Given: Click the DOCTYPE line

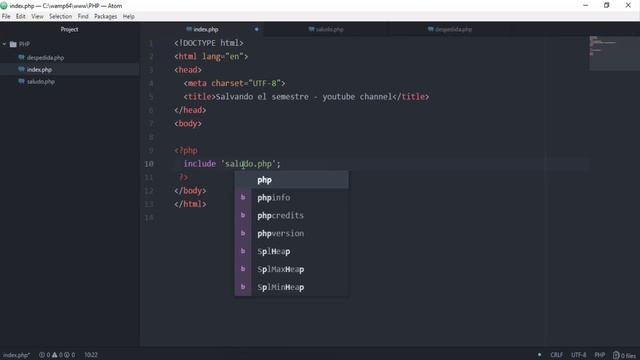Looking at the screenshot, I should coord(209,43).
